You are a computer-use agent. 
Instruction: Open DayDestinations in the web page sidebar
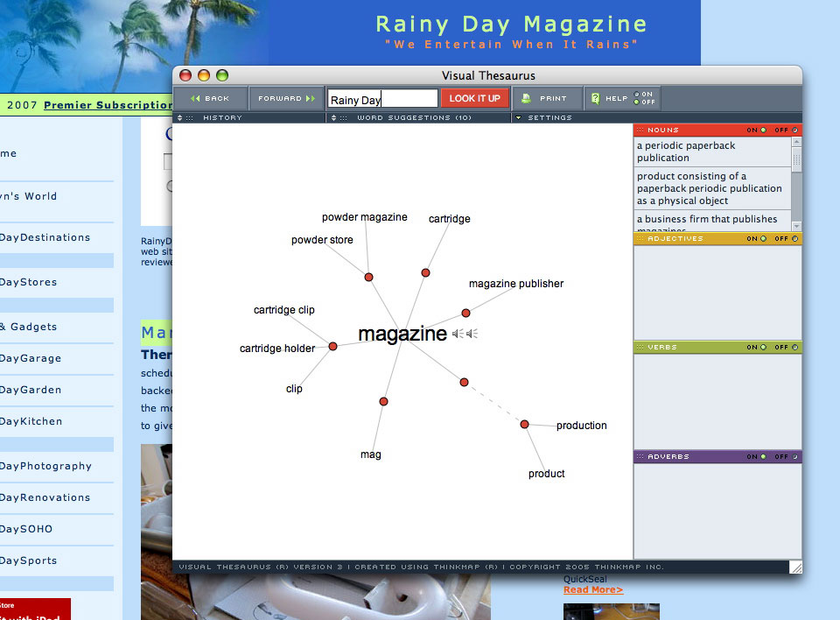[x=45, y=237]
